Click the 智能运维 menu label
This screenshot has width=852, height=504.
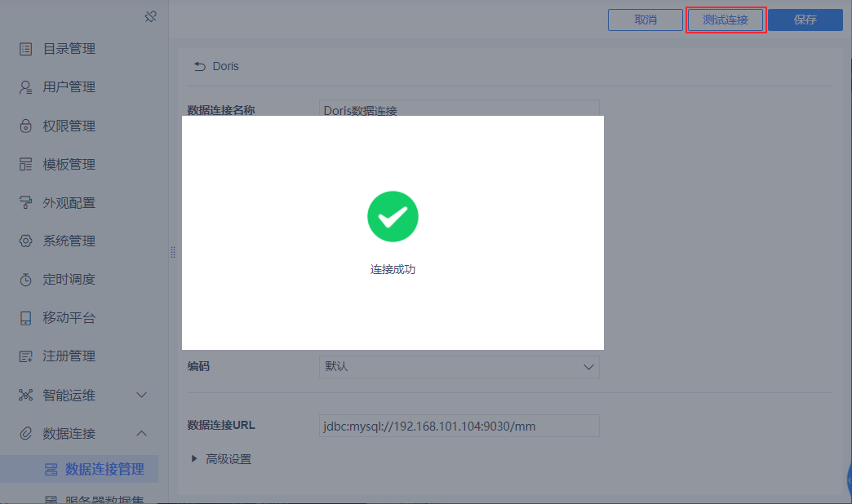(x=69, y=395)
